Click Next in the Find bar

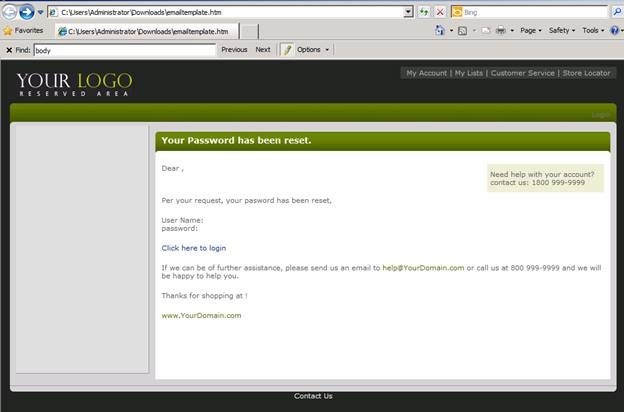pos(262,49)
